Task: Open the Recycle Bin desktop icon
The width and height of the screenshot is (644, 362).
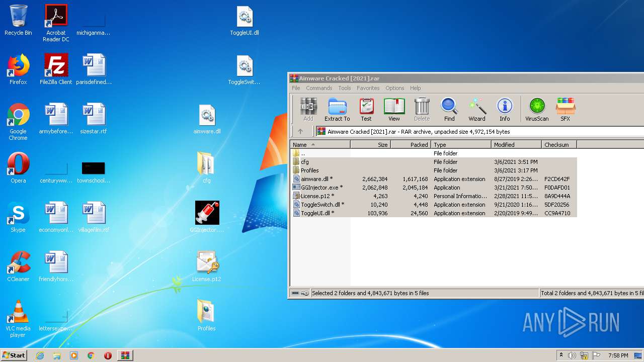Action: pyautogui.click(x=18, y=20)
